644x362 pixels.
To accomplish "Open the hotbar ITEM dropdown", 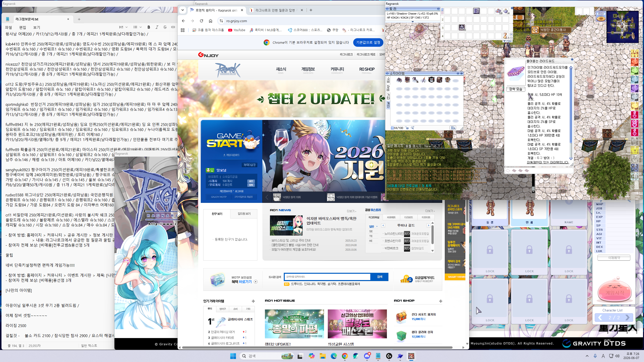I will point(507,41).
